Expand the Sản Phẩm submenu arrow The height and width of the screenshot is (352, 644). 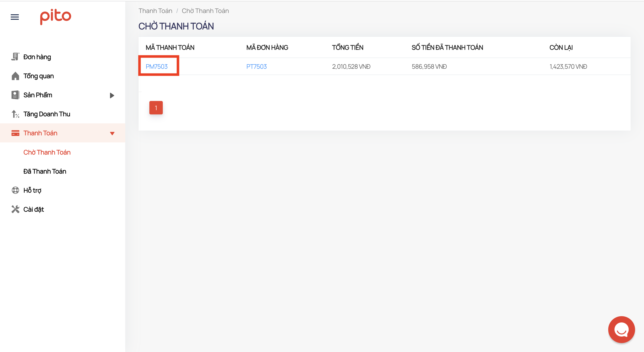[112, 95]
